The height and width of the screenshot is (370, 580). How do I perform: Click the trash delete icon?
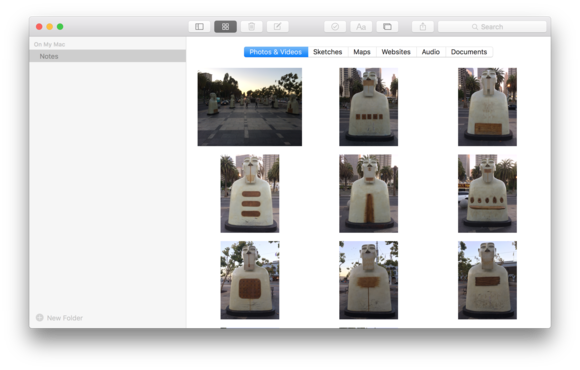point(252,27)
